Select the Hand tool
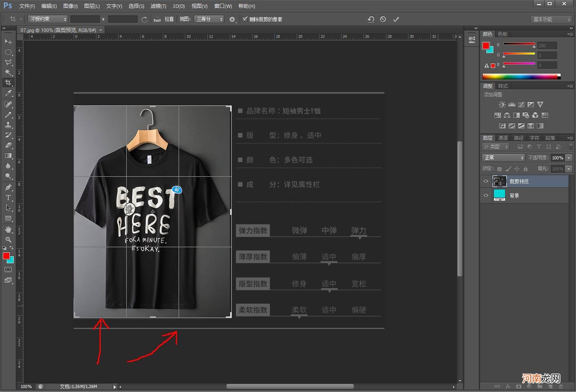This screenshot has width=576, height=392. point(8,229)
